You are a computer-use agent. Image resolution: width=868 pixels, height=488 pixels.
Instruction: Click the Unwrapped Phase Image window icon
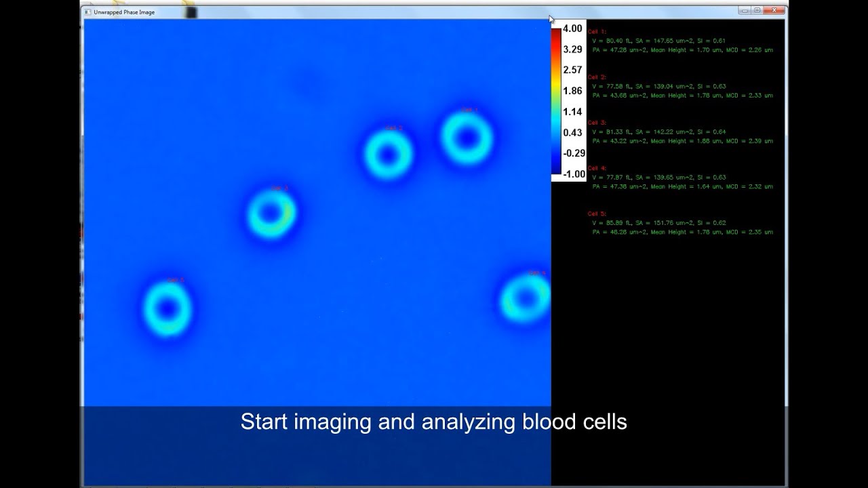(x=87, y=12)
